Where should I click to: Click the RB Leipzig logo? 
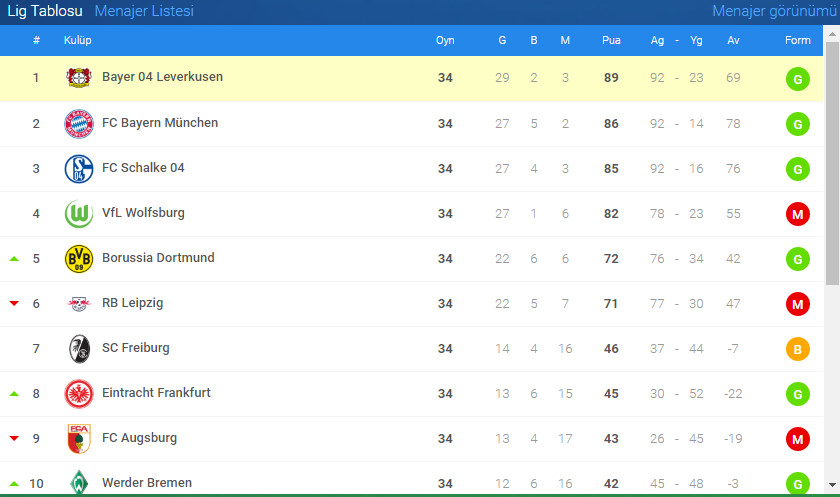pos(78,304)
